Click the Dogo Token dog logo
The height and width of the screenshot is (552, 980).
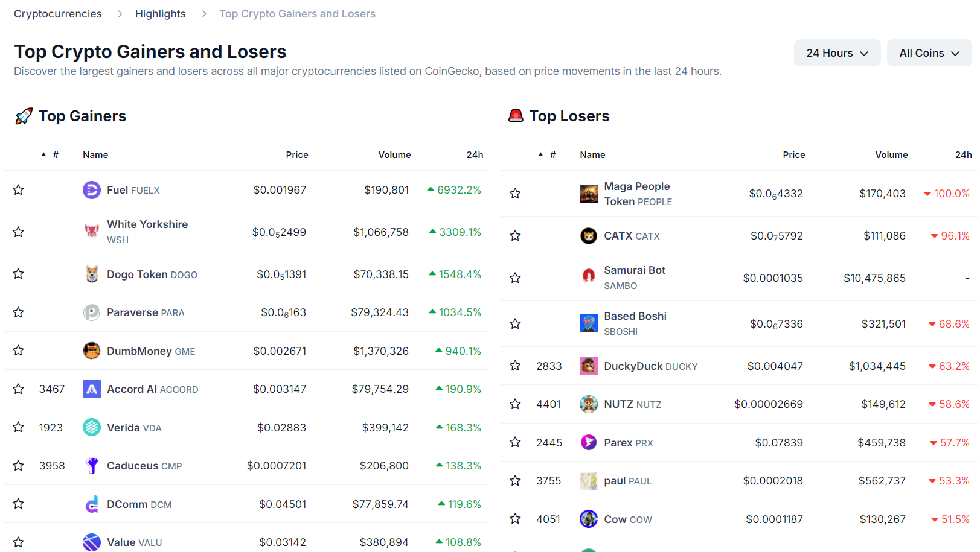tap(92, 274)
